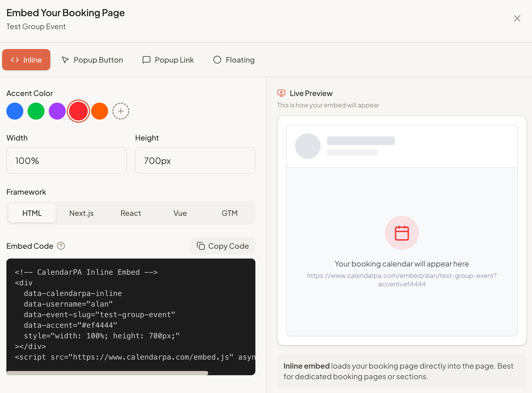Click the Copy Code button
This screenshot has height=393, width=532.
(x=223, y=246)
